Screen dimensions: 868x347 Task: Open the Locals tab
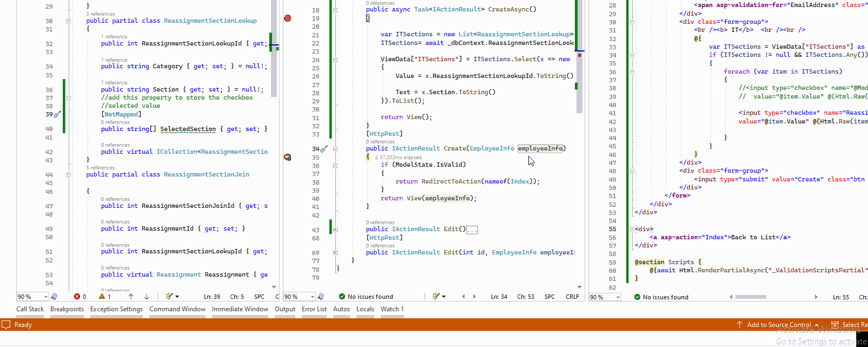tap(365, 309)
